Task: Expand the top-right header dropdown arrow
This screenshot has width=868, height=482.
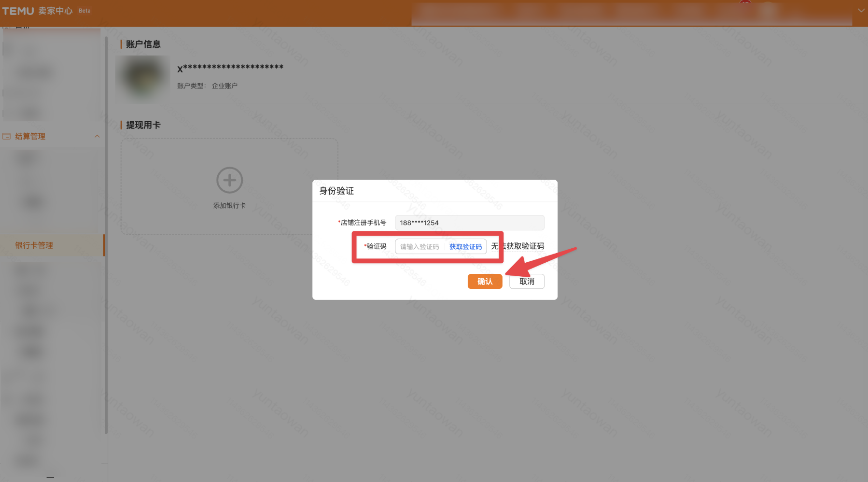Action: click(x=861, y=10)
